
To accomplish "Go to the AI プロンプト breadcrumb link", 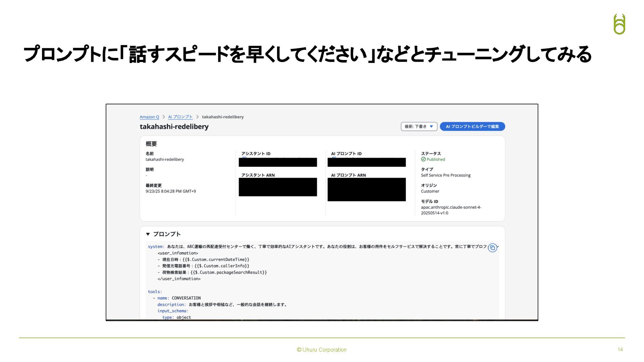I will pos(180,117).
